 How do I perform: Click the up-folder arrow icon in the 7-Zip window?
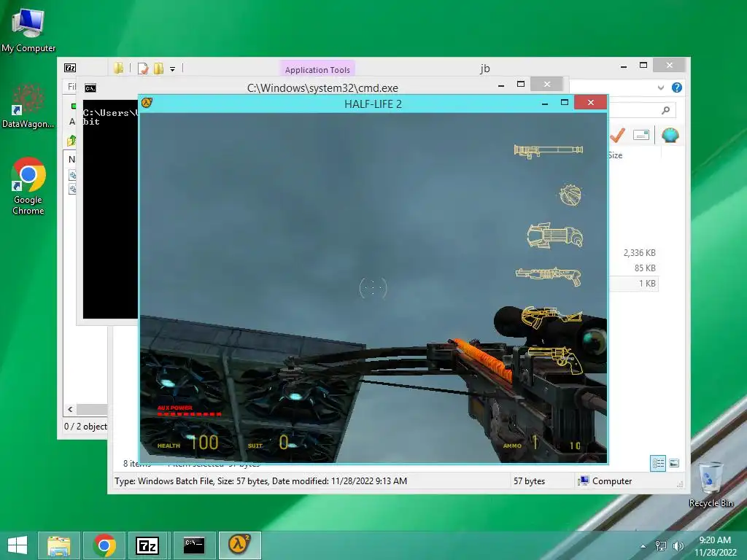pyautogui.click(x=71, y=141)
